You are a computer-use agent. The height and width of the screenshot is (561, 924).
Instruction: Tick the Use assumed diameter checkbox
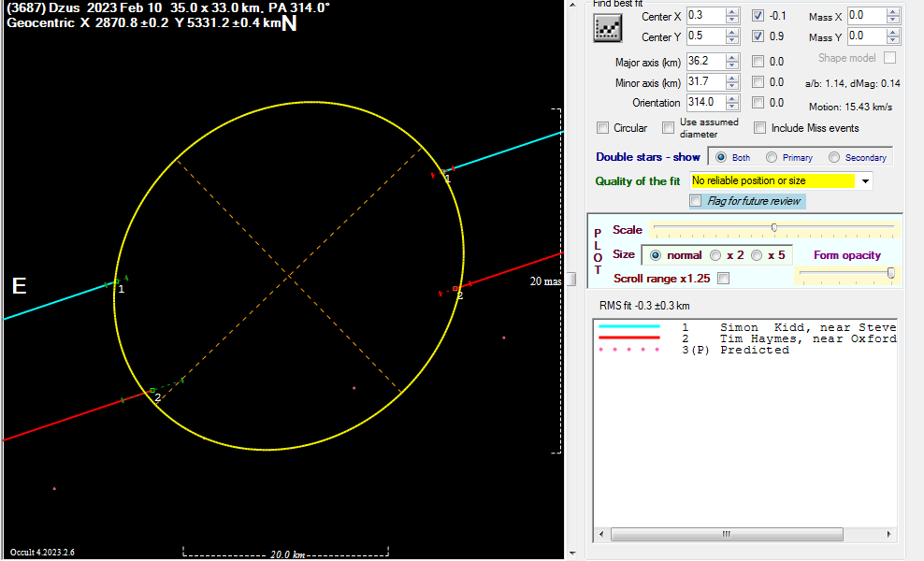coord(669,128)
